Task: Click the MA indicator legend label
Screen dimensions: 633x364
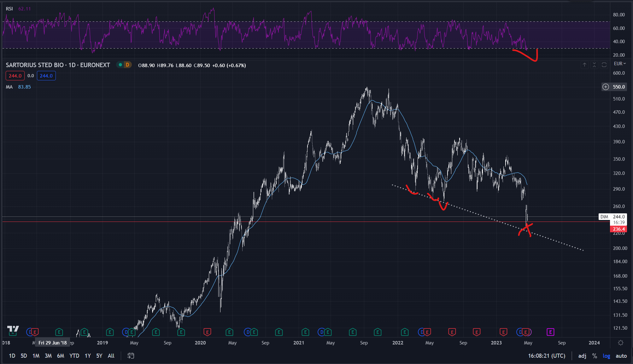Action: (9, 87)
